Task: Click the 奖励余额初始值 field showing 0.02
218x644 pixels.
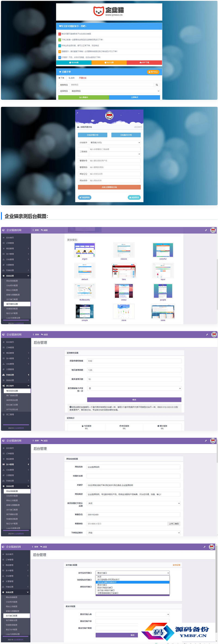Action: [x=134, y=361]
